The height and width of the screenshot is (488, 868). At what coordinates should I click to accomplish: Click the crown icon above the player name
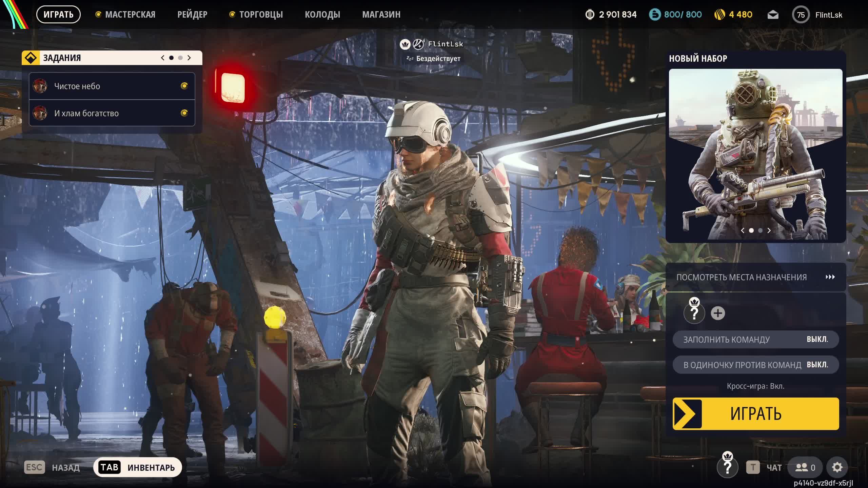[405, 44]
